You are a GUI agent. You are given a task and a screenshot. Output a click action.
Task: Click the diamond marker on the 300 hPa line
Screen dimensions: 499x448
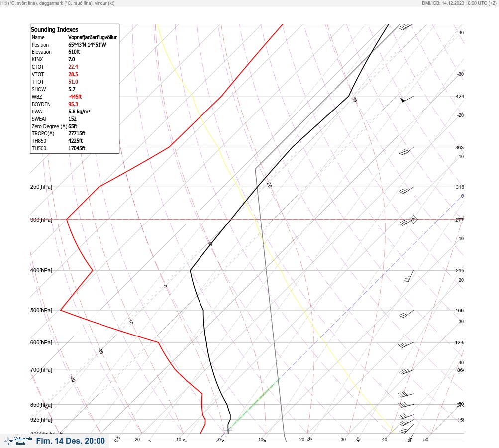[x=413, y=219]
